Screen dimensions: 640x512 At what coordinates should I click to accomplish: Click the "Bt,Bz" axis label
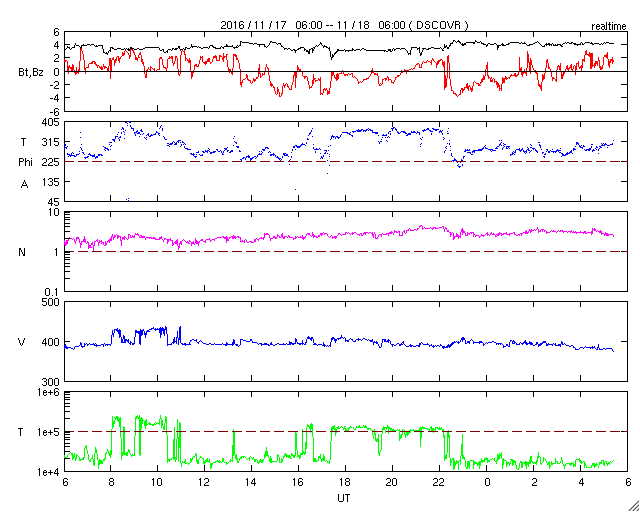pos(31,73)
